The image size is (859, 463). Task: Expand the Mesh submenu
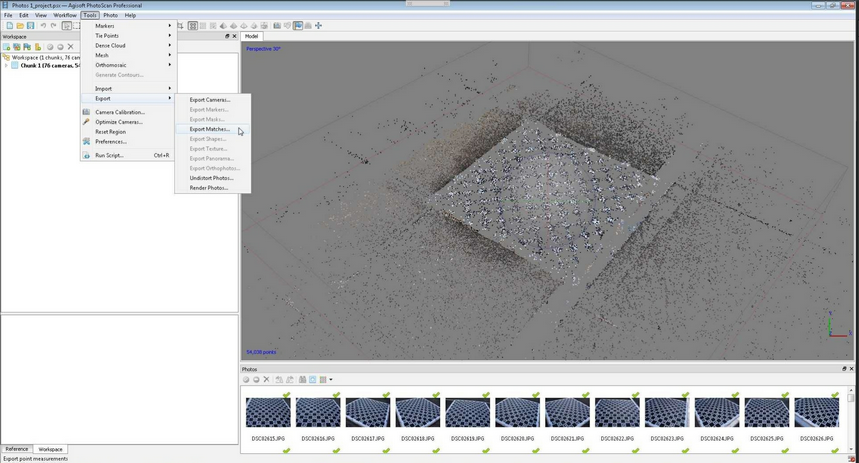coord(128,55)
